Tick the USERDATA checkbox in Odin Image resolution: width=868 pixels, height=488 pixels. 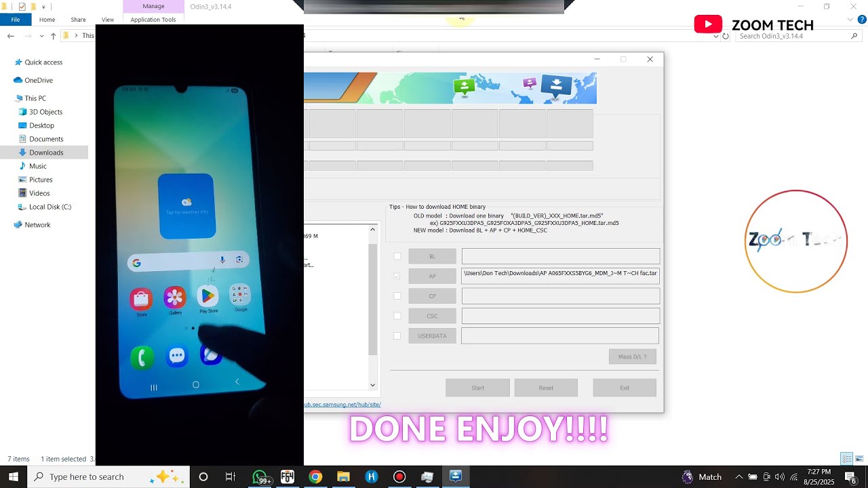397,335
